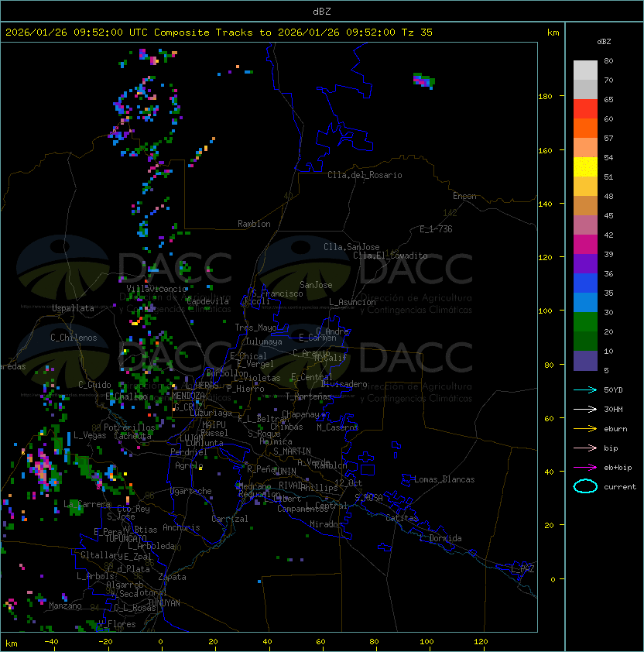Click the 'dBZ' title at top center
The width and height of the screenshot is (644, 652).
(322, 12)
